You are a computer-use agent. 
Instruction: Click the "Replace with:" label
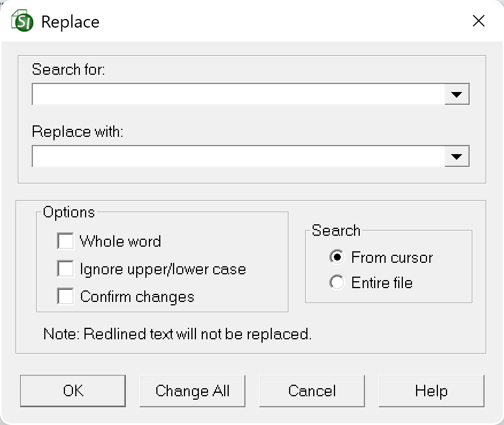[78, 132]
